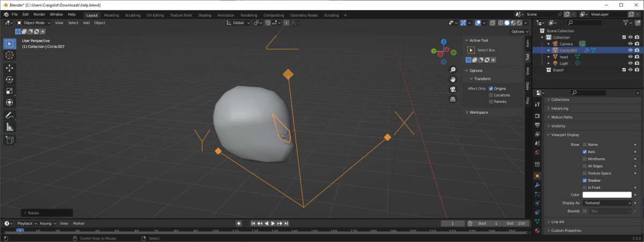Screen dimensions: 644x242
Task: Toggle camera view icon in viewport
Action: (x=453, y=90)
